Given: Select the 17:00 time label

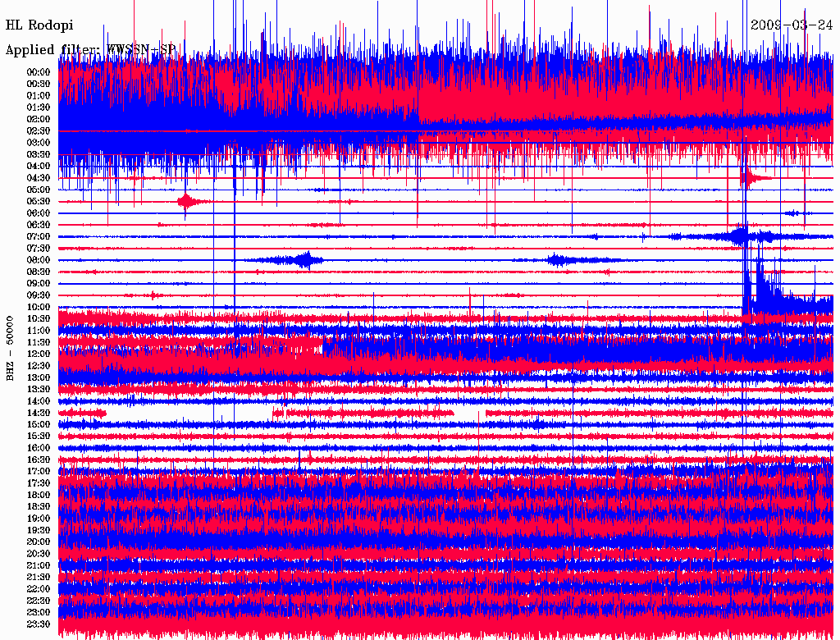Looking at the screenshot, I should pyautogui.click(x=39, y=471).
